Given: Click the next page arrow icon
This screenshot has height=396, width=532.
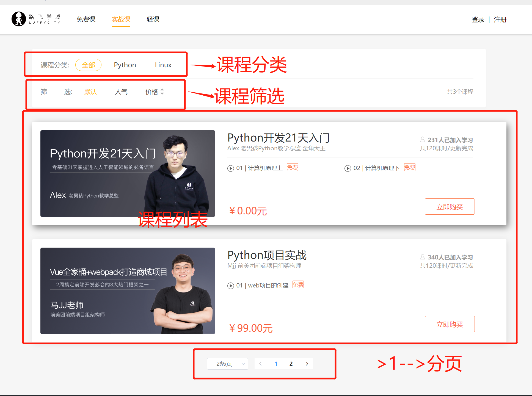Looking at the screenshot, I should (x=307, y=364).
